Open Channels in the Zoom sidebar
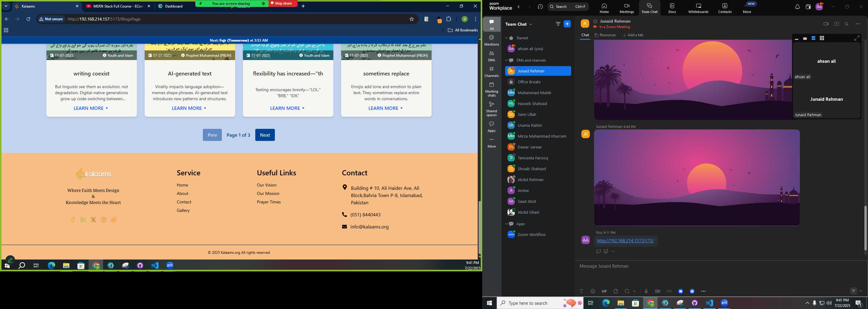Viewport: 868px width, 309px height. pyautogui.click(x=492, y=72)
